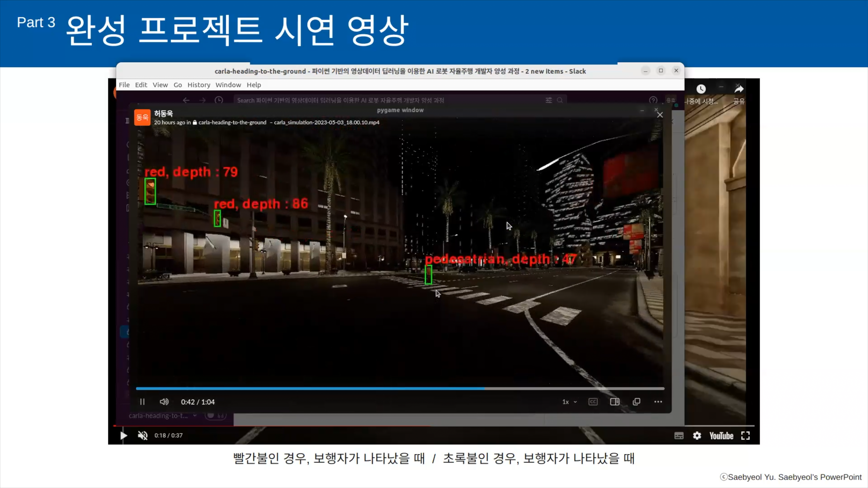This screenshot has height=488, width=868.
Task: Mute the Slack video volume icon
Action: tap(164, 402)
